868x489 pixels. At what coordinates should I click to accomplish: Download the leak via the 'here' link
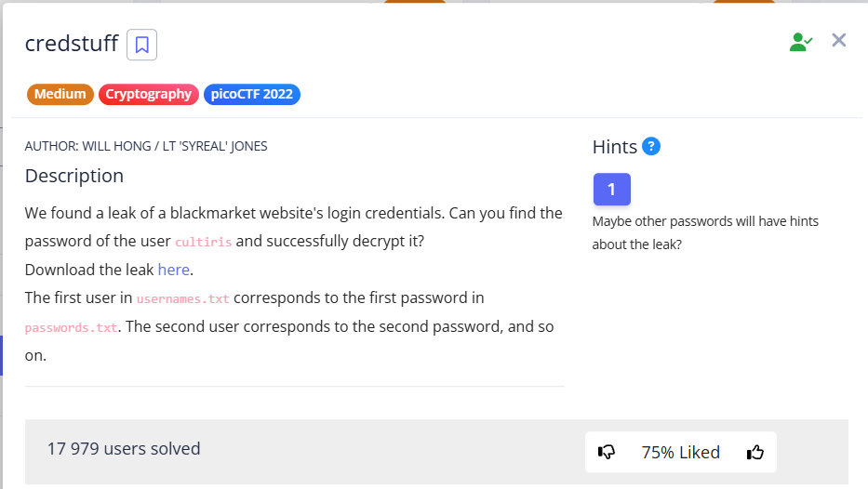[x=173, y=270]
